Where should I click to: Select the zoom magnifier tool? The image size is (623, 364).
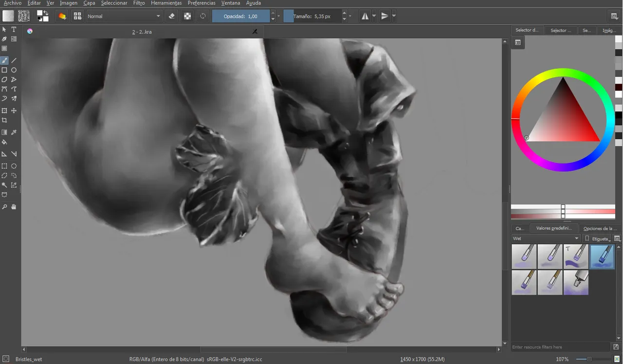(4, 207)
